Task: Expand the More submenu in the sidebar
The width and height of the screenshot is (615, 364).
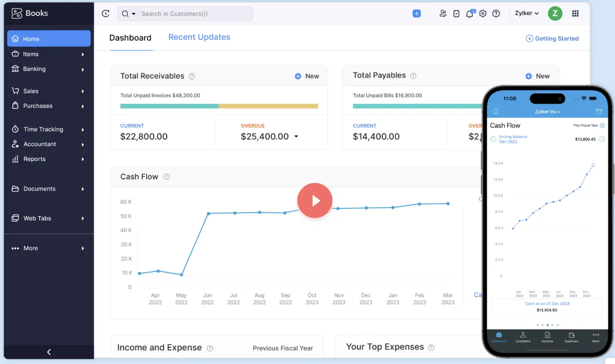Action: click(83, 248)
